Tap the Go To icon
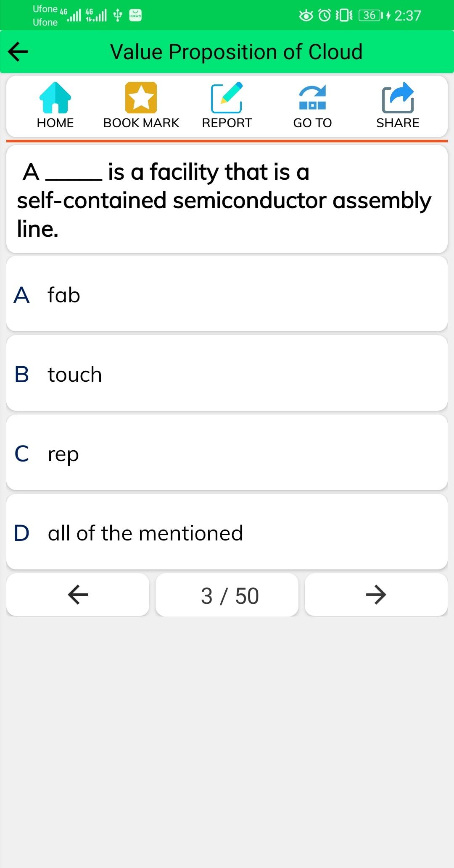454x868 pixels. 312,98
